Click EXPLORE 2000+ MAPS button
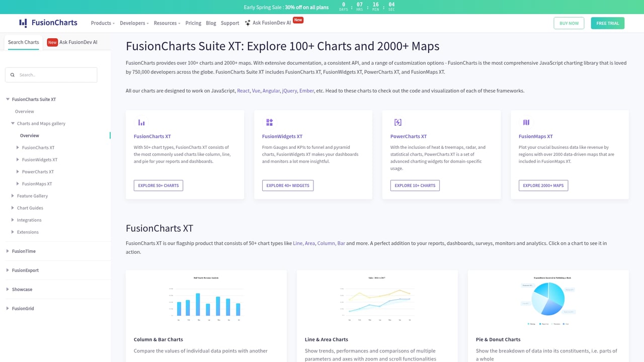 543,185
